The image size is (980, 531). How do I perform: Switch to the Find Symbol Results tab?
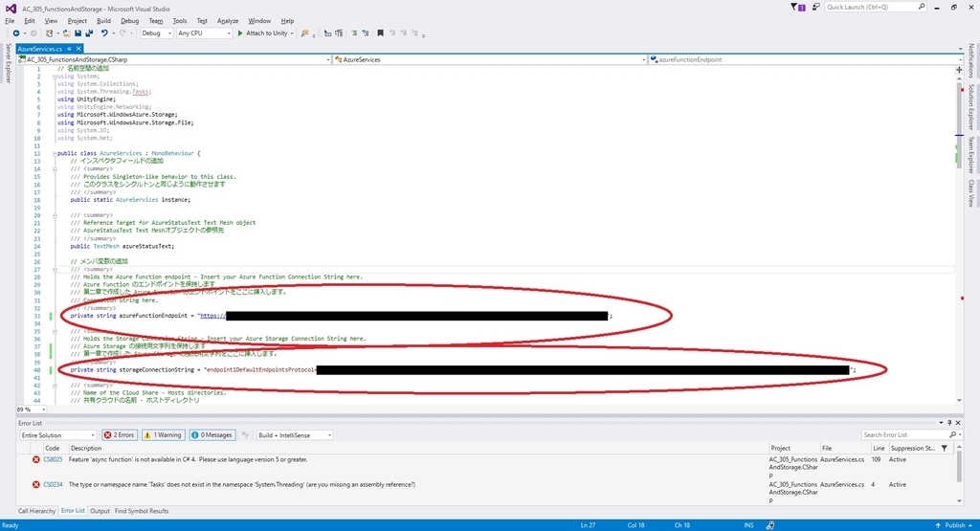click(x=142, y=511)
